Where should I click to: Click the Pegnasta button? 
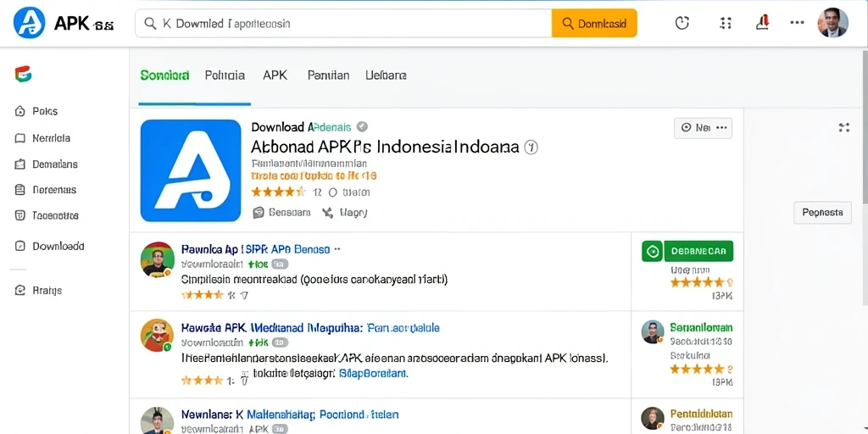pyautogui.click(x=822, y=213)
